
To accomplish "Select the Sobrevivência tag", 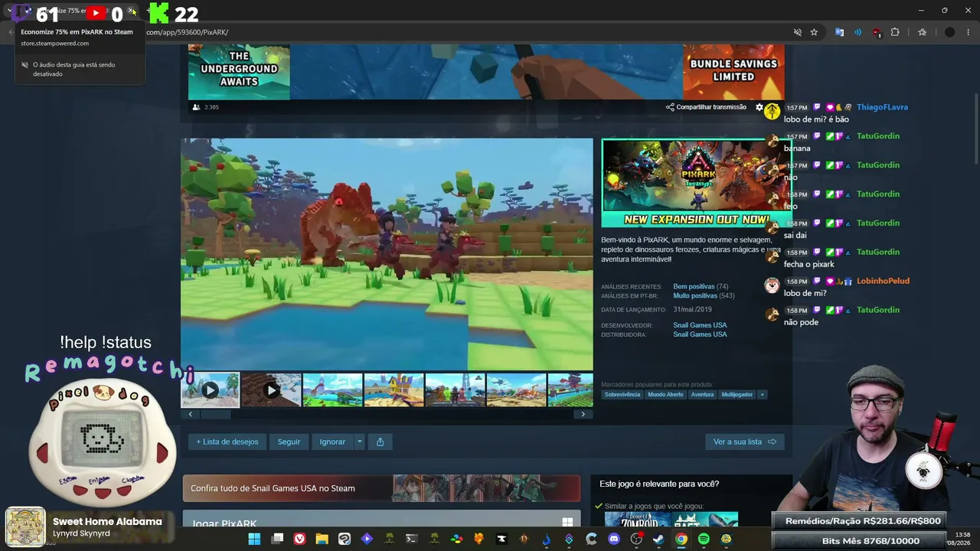I will coord(622,395).
